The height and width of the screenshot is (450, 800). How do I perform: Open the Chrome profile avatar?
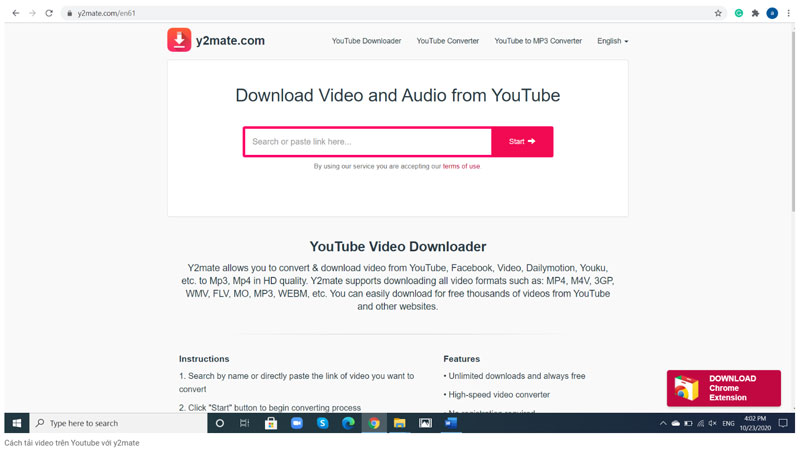772,13
